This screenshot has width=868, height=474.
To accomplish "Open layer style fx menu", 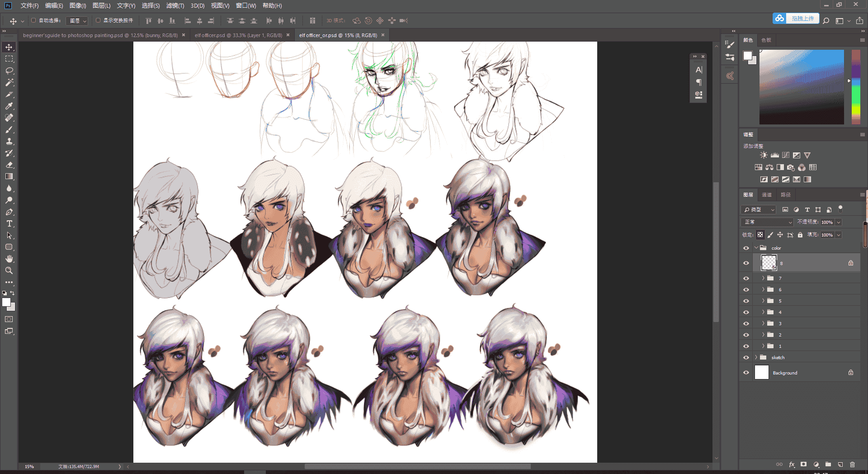I will tap(792, 465).
